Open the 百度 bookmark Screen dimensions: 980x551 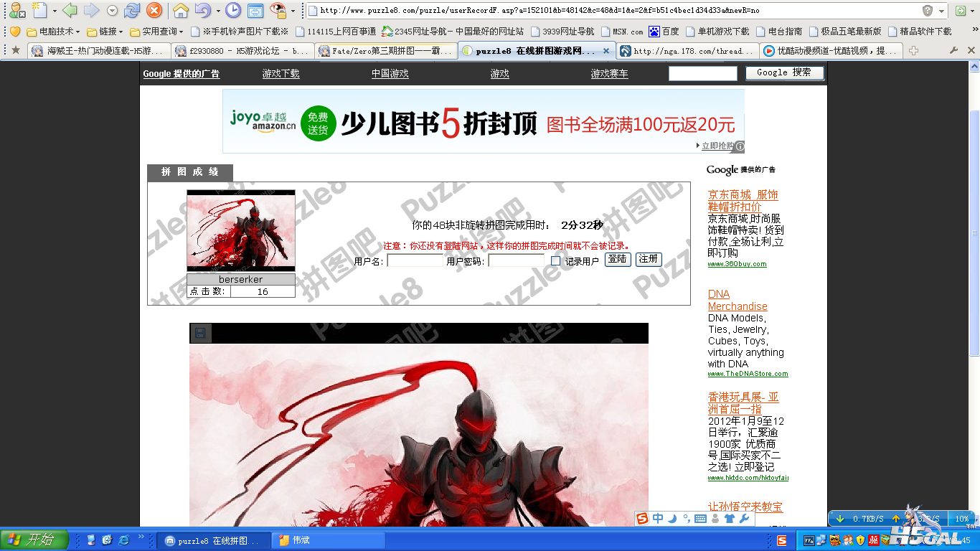(x=664, y=32)
